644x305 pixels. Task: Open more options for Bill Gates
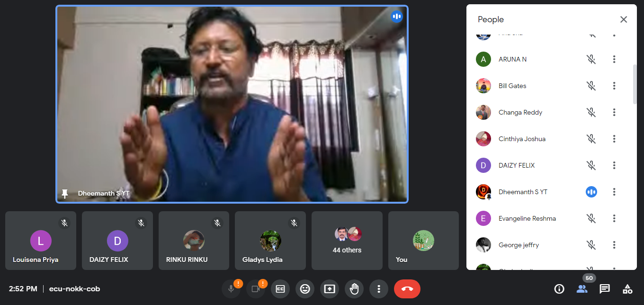[614, 86]
